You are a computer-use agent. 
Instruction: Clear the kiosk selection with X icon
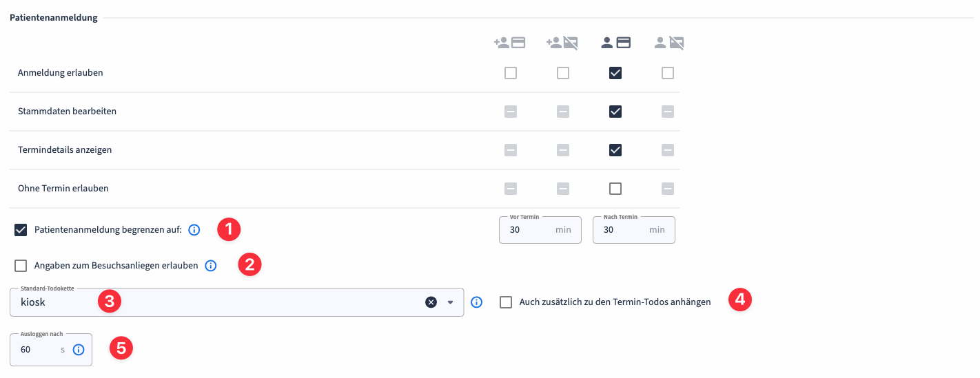pyautogui.click(x=431, y=302)
